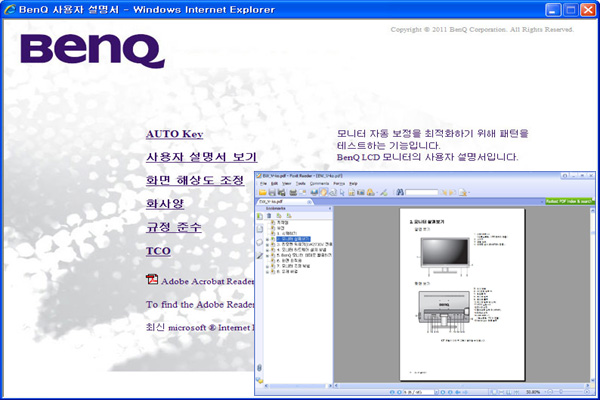Click the Adobe Acrobat Reader link text

click(208, 281)
